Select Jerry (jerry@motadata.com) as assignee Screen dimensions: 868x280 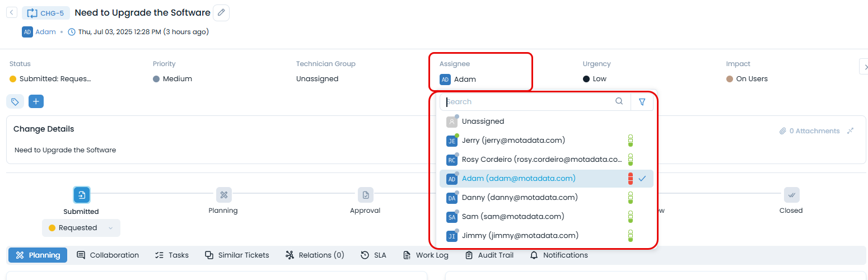(546, 141)
